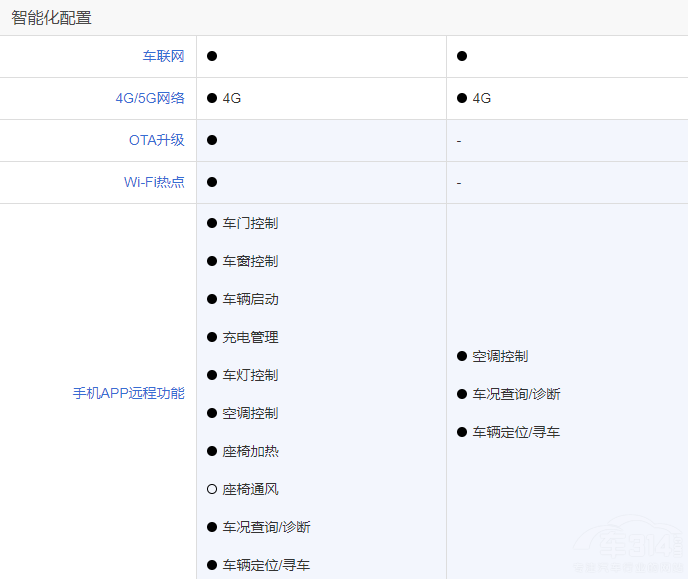Select 车况查询/诊断 text in the first column
This screenshot has width=688, height=579.
coord(266,527)
